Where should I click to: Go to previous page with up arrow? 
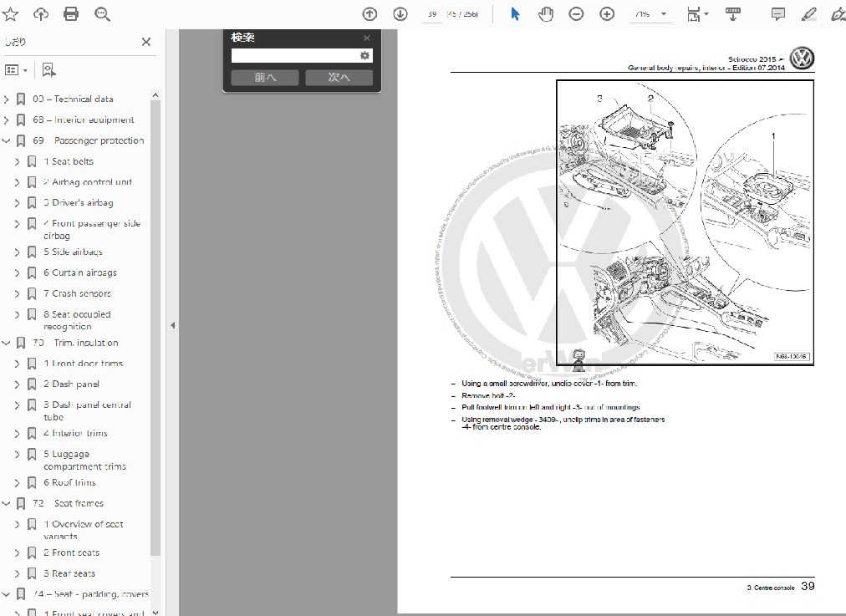(369, 14)
